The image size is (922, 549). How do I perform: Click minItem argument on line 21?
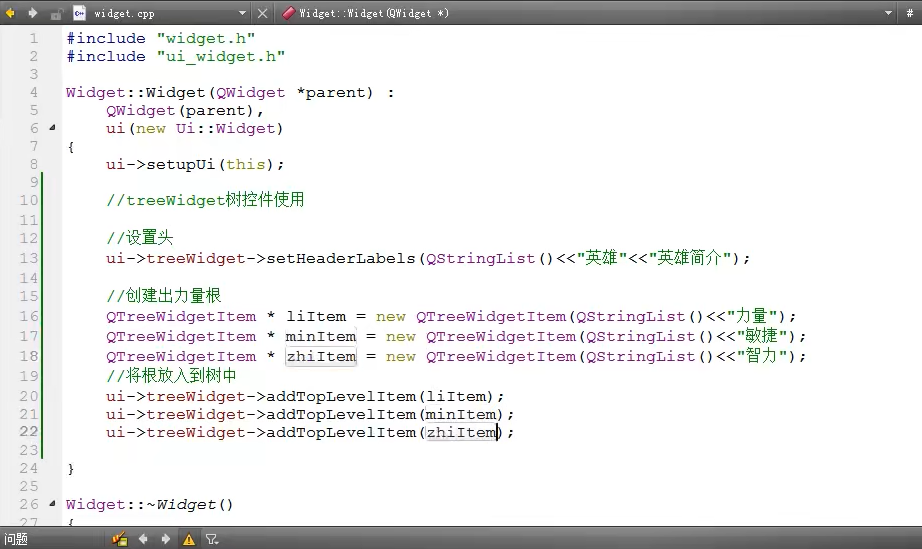(461, 414)
